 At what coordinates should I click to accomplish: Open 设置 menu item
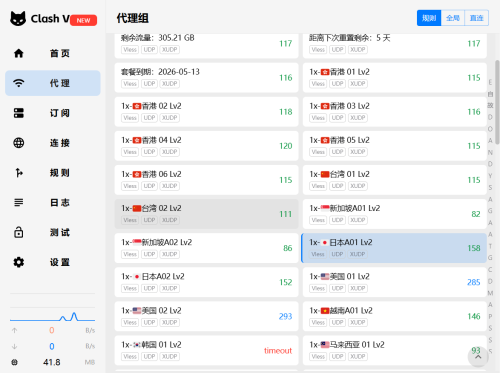[53, 262]
